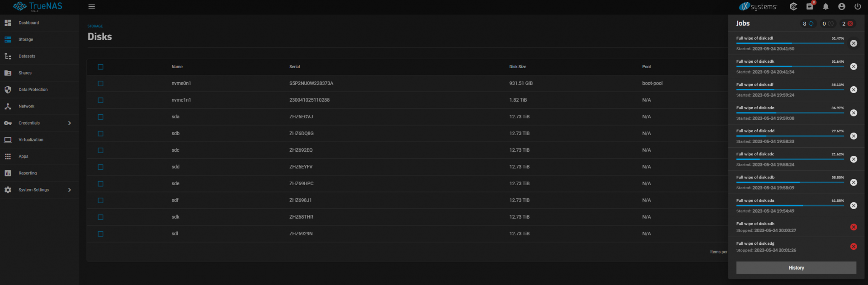This screenshot has height=285, width=868.
Task: Abort the full wipe of disk sdl
Action: pos(854,43)
